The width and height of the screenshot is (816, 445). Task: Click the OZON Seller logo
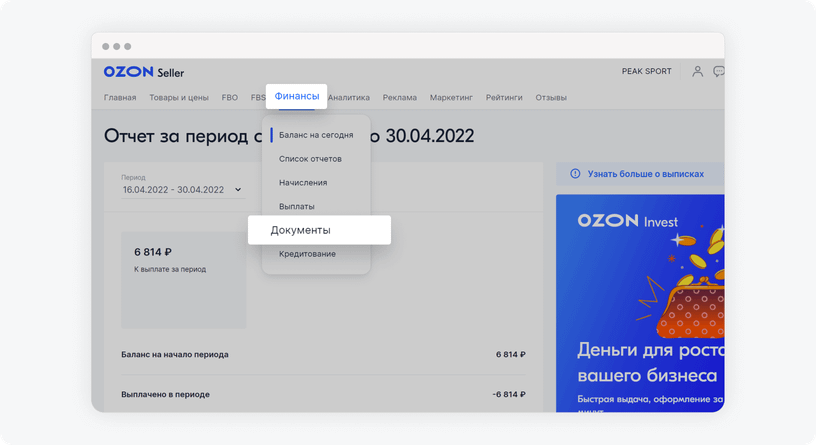coord(144,72)
